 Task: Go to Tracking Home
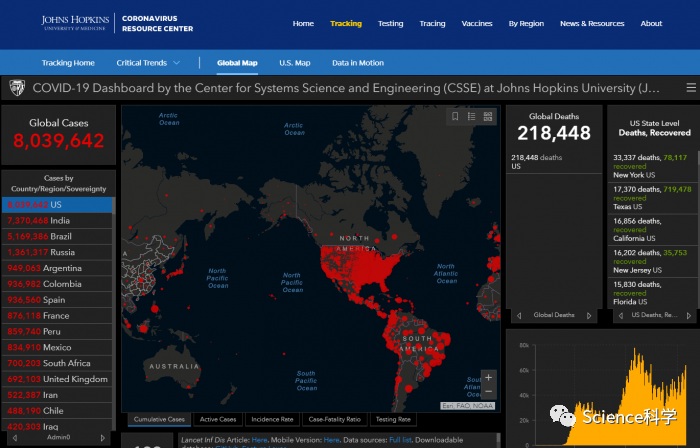pyautogui.click(x=68, y=63)
